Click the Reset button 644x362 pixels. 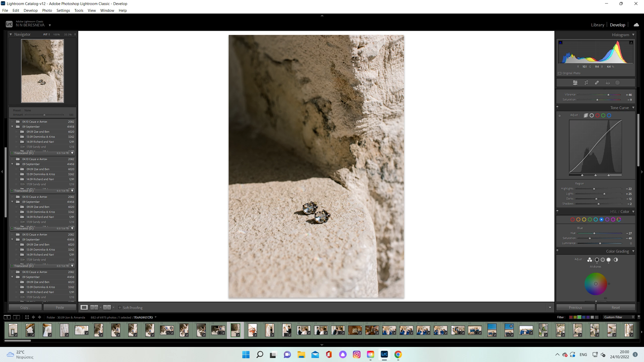[x=616, y=307]
